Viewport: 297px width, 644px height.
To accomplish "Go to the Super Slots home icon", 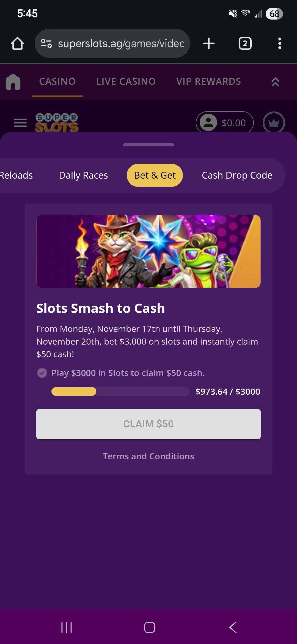I will (13, 82).
